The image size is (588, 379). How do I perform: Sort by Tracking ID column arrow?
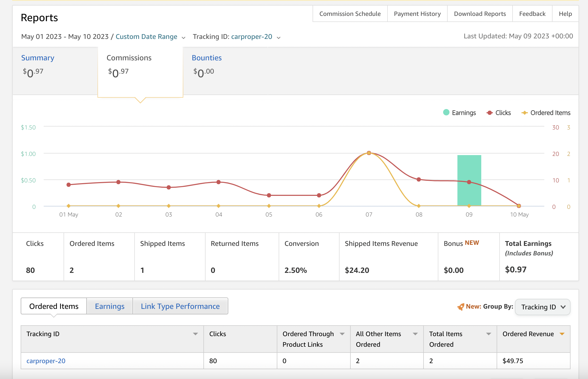coord(195,334)
